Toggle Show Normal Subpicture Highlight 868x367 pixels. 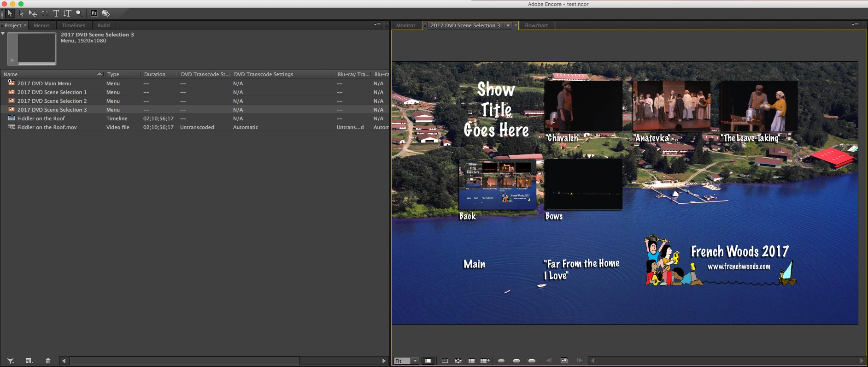click(x=501, y=361)
